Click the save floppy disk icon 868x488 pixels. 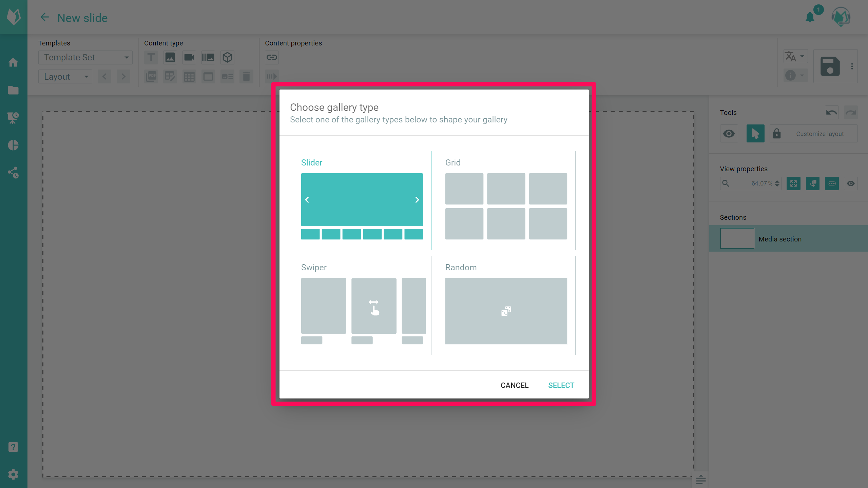[830, 66]
